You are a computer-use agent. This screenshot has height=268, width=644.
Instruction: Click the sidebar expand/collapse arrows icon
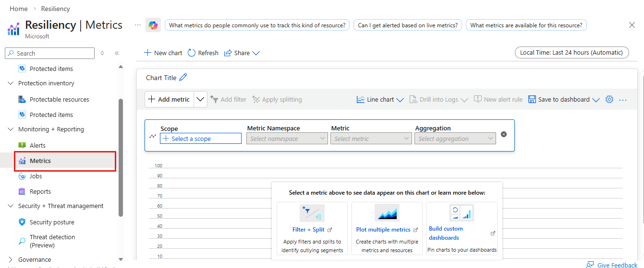click(102, 53)
